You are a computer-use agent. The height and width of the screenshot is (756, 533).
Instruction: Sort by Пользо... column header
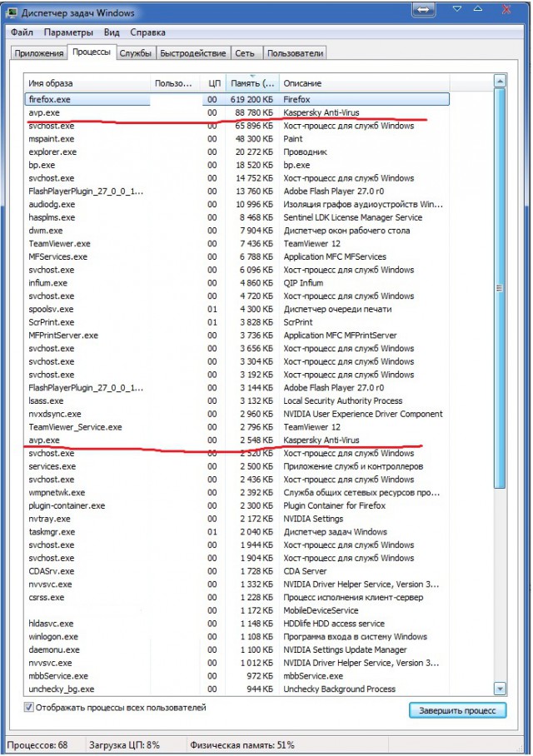click(x=176, y=83)
